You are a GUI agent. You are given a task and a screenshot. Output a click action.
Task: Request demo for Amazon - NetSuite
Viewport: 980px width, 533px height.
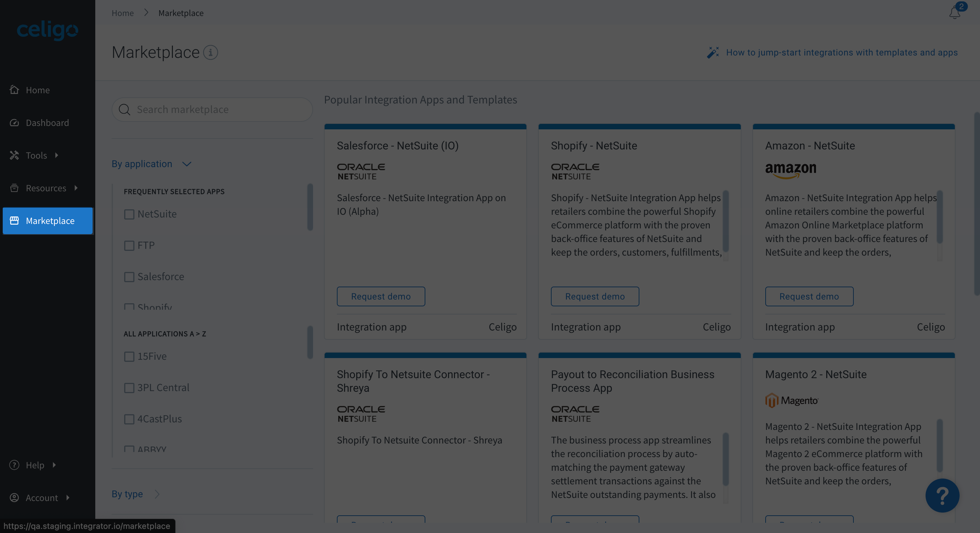[x=809, y=296]
